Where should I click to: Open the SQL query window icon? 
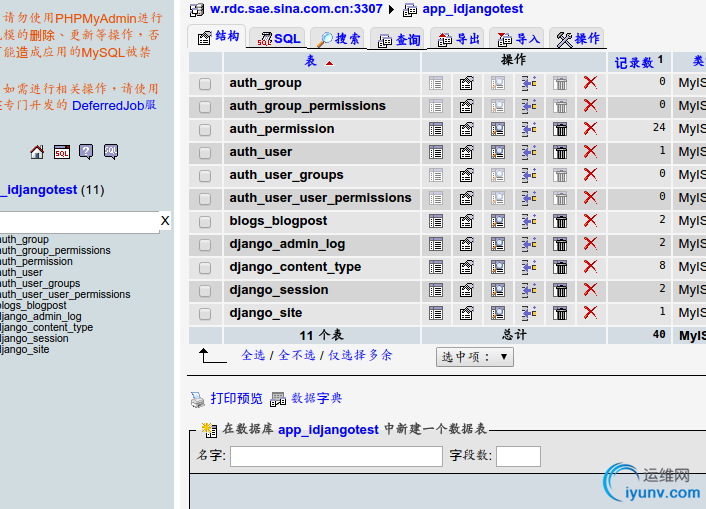coord(62,152)
